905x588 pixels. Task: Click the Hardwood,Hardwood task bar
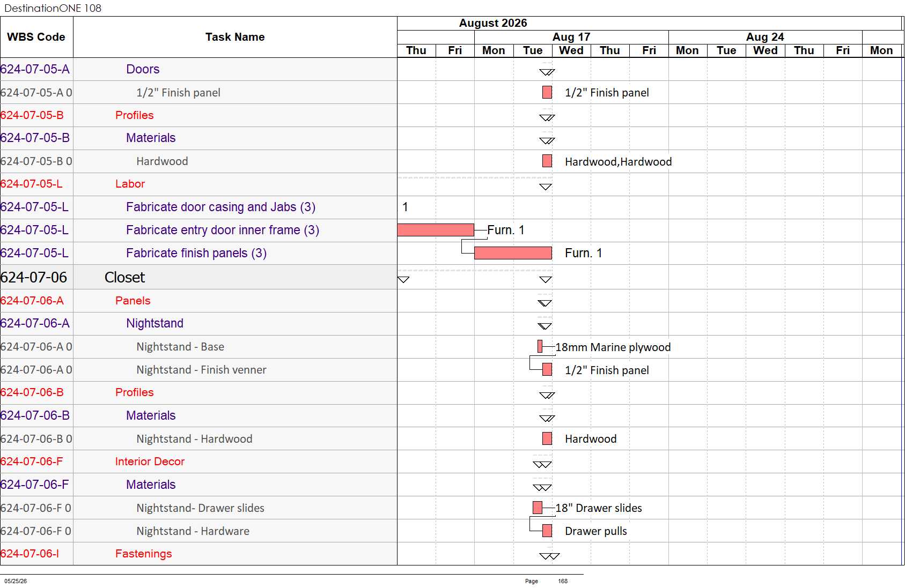tap(547, 161)
